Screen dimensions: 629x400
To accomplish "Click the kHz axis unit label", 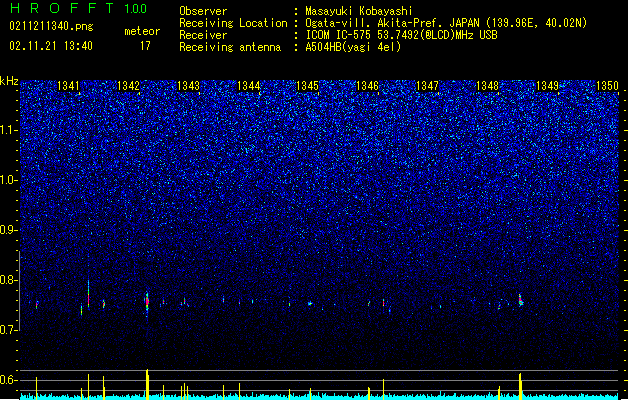I will click(9, 81).
